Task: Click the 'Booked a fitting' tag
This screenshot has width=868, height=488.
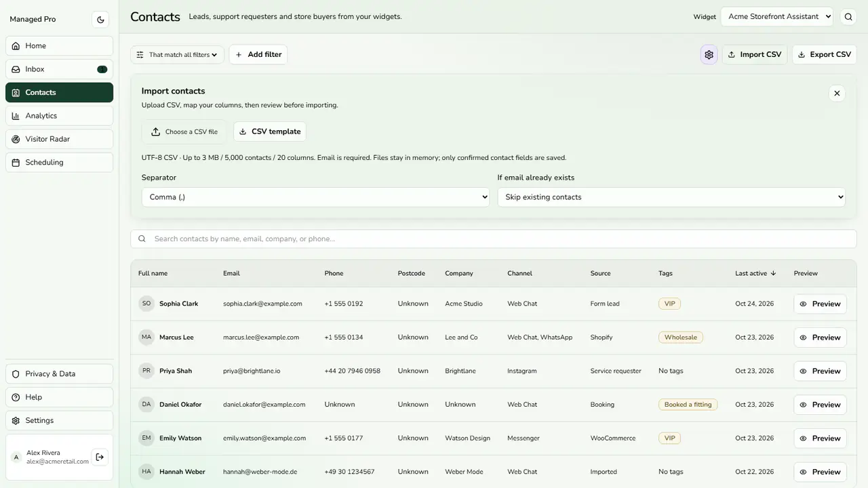Action: (x=688, y=405)
